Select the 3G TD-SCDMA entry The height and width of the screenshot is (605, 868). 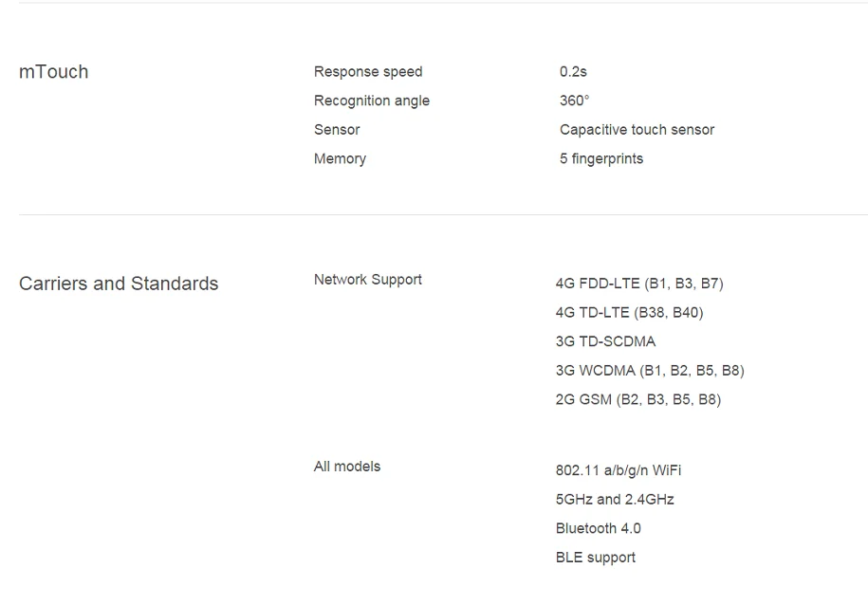[605, 341]
